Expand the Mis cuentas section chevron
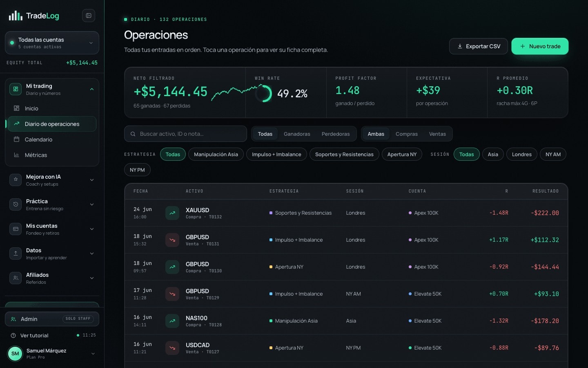The width and height of the screenshot is (588, 368). [92, 229]
